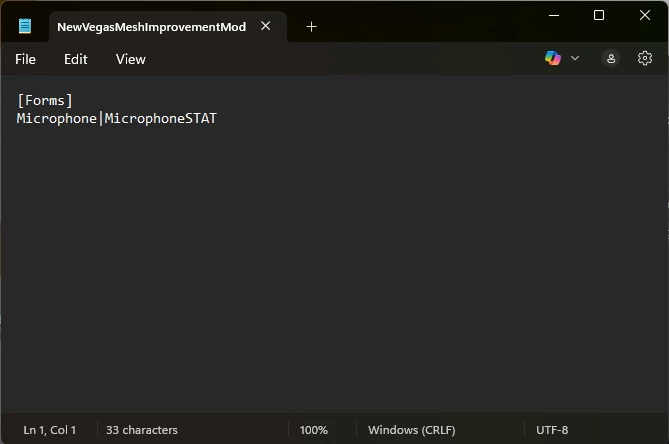This screenshot has height=444, width=669.
Task: Select the NewVegasMeshImprovementMod tab
Action: coord(150,27)
